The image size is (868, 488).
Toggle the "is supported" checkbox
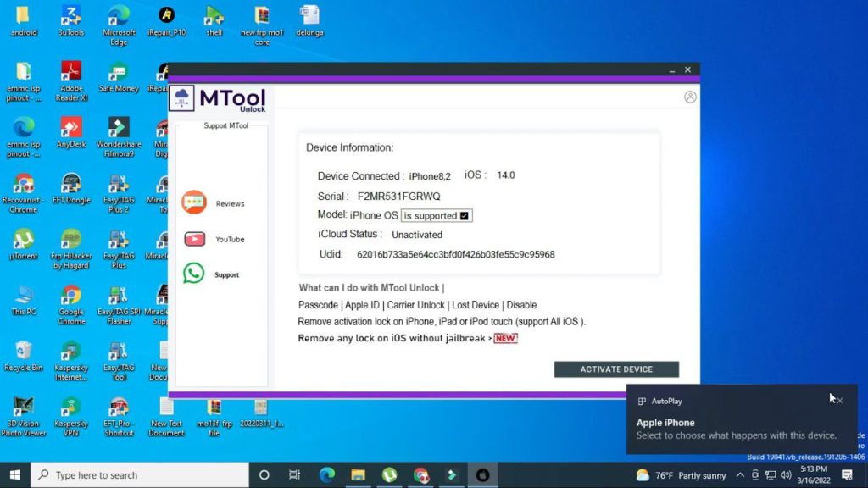pos(464,216)
